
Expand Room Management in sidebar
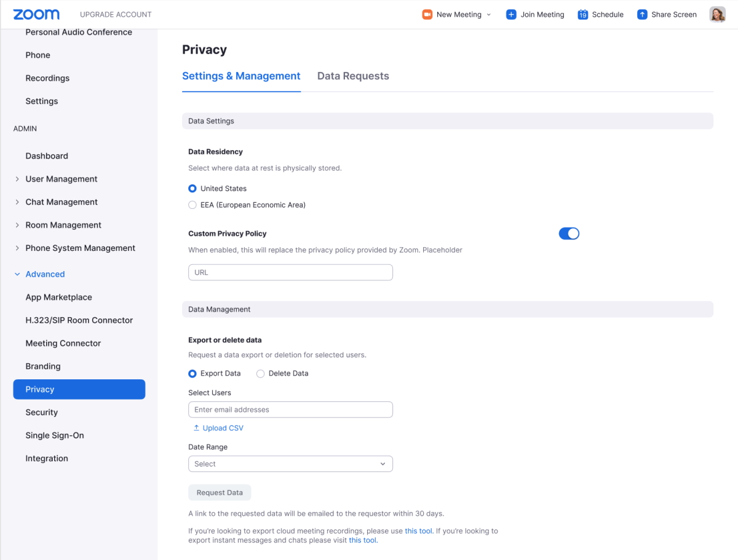tap(17, 225)
